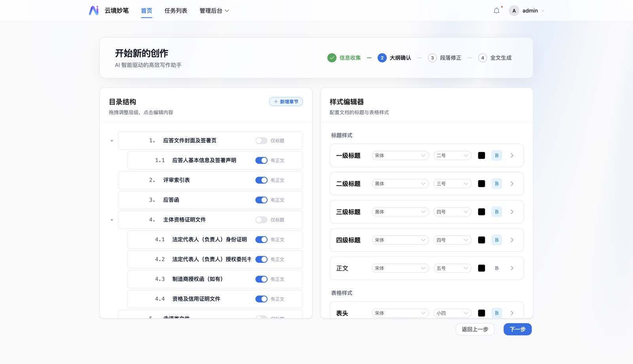Open 正文 size dropdown 五号
Viewport: 633px width, 364px height.
452,268
